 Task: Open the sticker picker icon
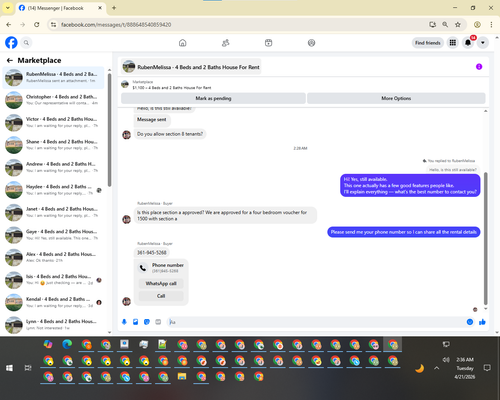pyautogui.click(x=147, y=322)
